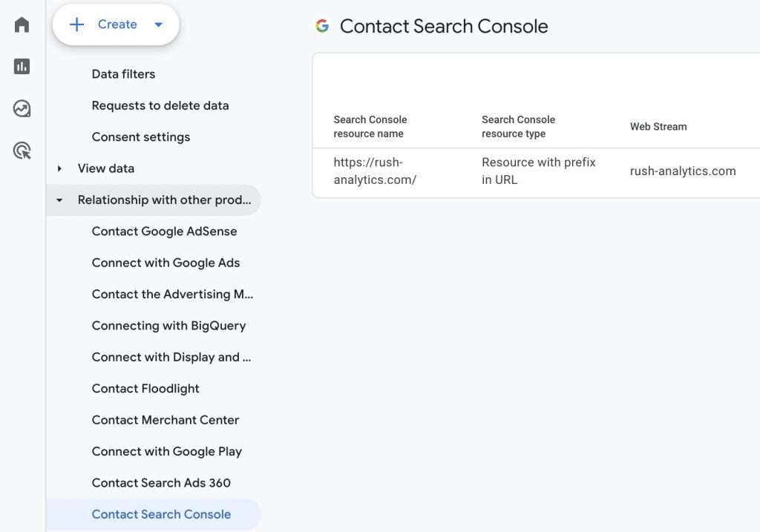Open Contact Merchant Center
This screenshot has width=760, height=532.
point(166,420)
